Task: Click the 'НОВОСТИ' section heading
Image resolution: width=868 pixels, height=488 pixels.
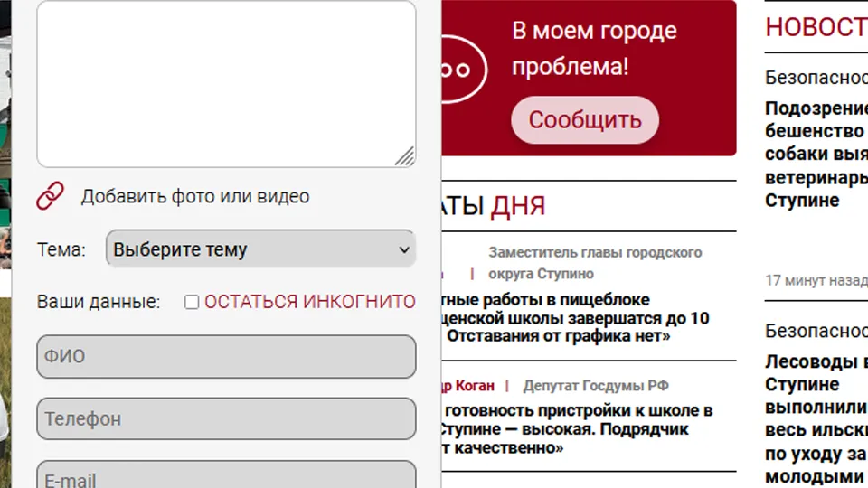Action: 816,26
